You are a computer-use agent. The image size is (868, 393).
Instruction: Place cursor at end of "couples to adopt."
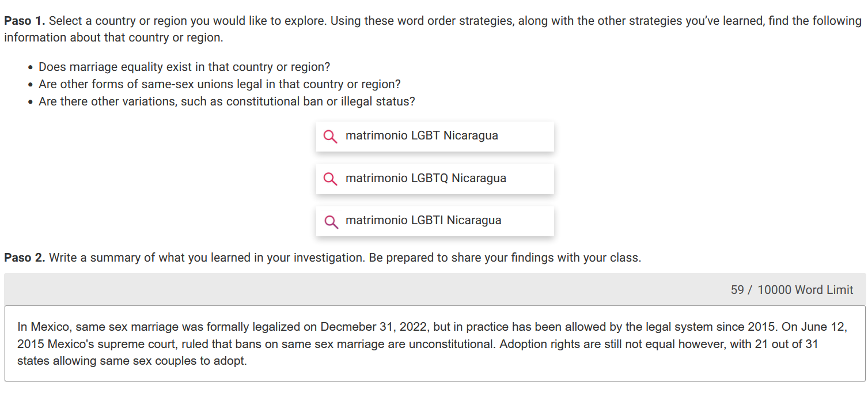coord(247,362)
